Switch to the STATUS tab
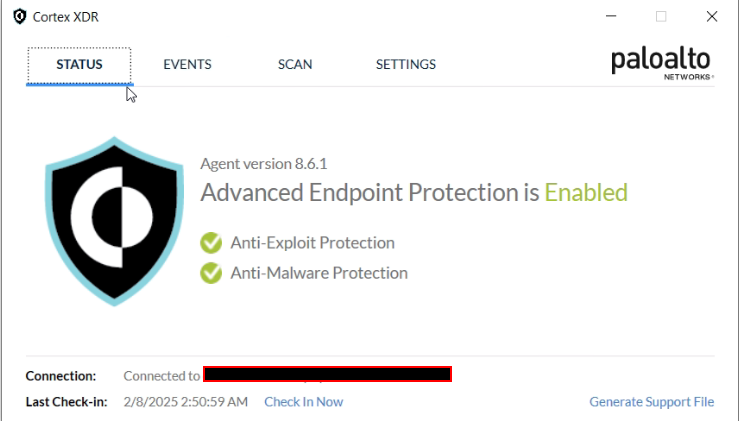The width and height of the screenshot is (739, 421). 79,65
